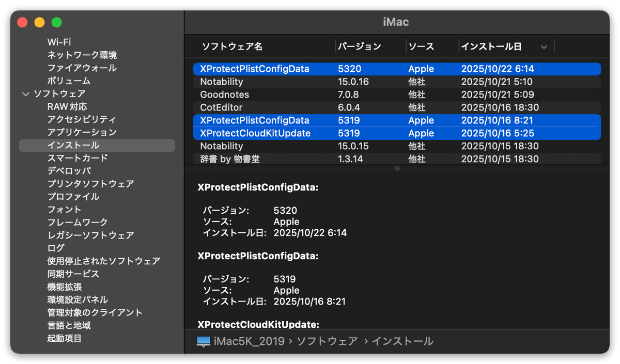Select 環境設定パネル in the sidebar
Screen dimensions: 620x364
[78, 300]
